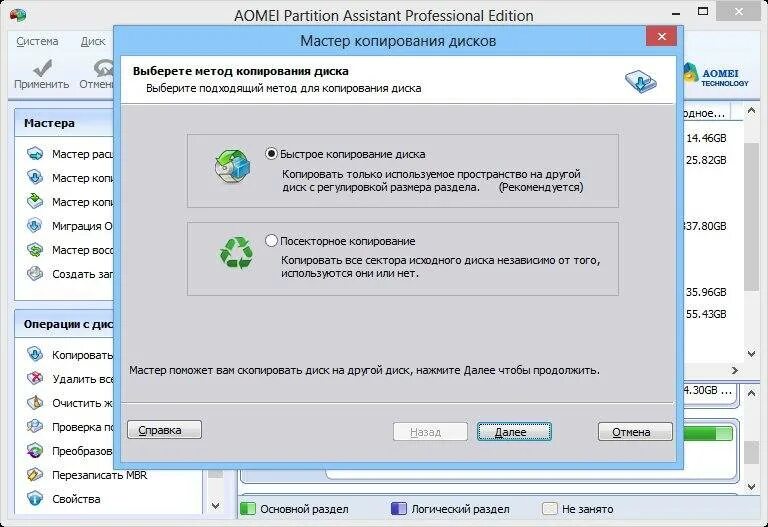This screenshot has width=768, height=527.
Task: Click the create bootable media icon
Action: click(35, 273)
